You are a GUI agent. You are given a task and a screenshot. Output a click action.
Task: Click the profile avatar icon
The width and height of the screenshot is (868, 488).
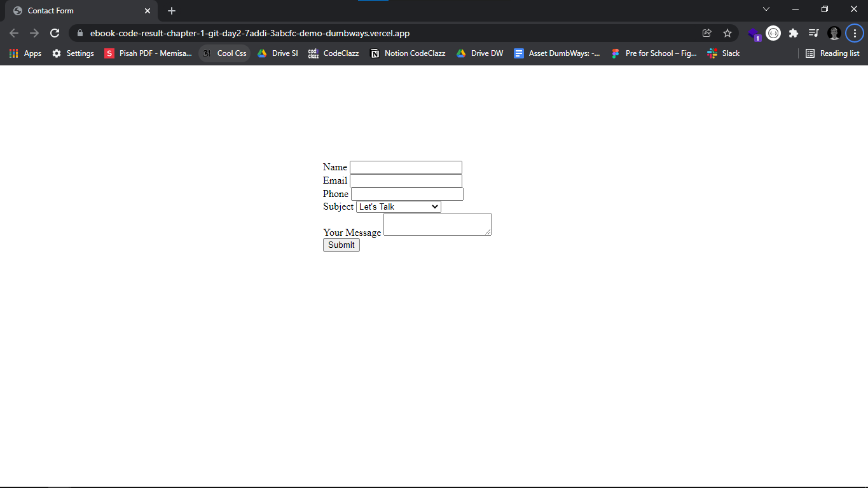click(834, 33)
